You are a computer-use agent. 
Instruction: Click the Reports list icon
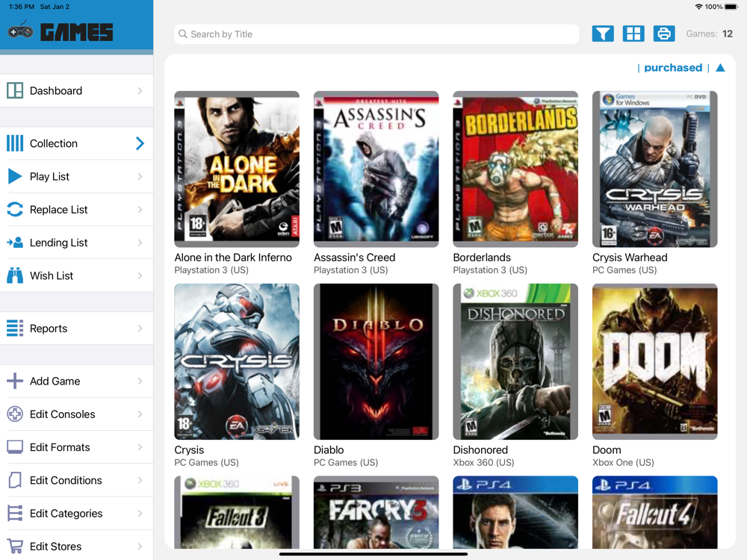(x=15, y=328)
